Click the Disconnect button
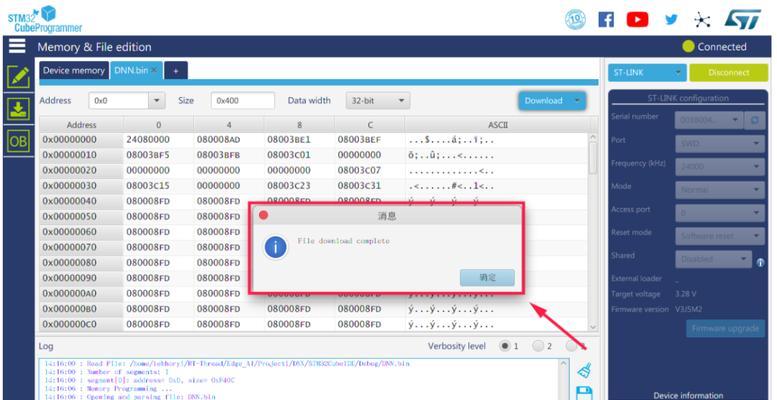The height and width of the screenshot is (400, 777). pos(728,72)
